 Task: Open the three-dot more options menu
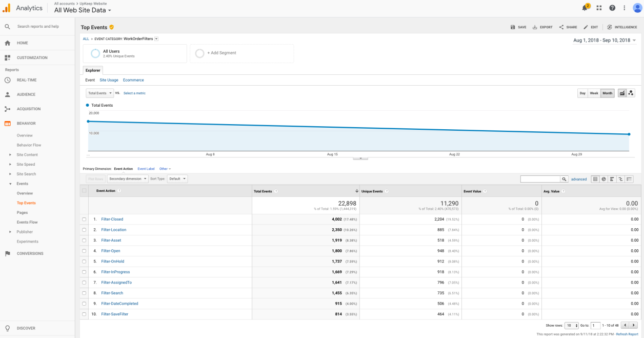pyautogui.click(x=625, y=8)
